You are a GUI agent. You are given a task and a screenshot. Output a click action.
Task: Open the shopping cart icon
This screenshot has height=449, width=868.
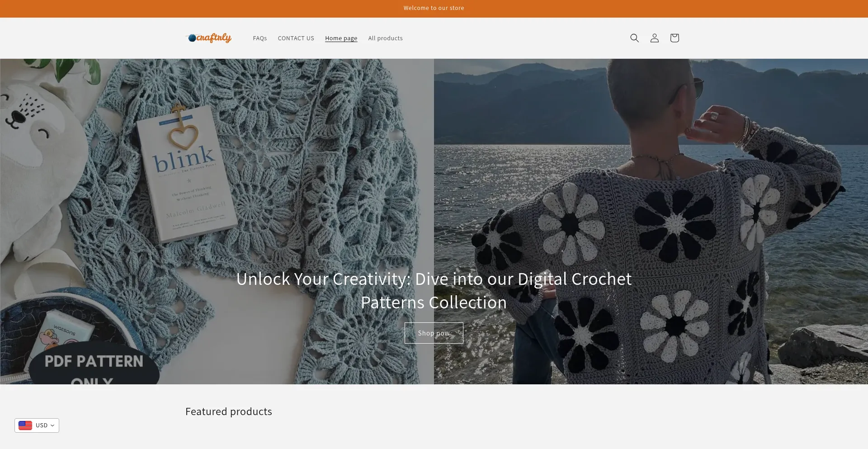pos(674,38)
